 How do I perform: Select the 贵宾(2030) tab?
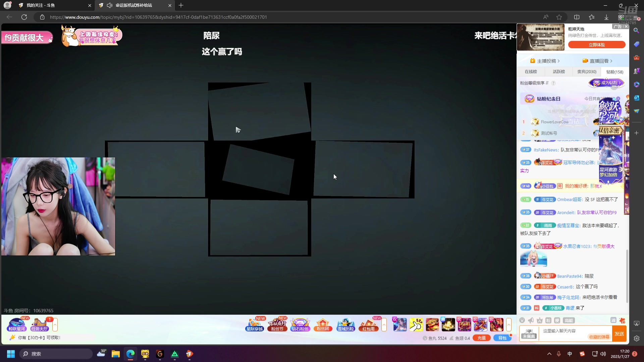[587, 72]
